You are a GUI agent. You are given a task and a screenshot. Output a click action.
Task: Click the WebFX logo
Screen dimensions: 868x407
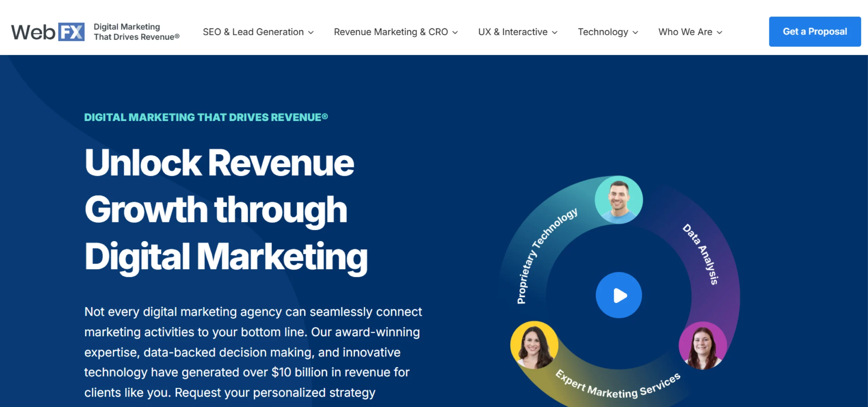[x=47, y=32]
